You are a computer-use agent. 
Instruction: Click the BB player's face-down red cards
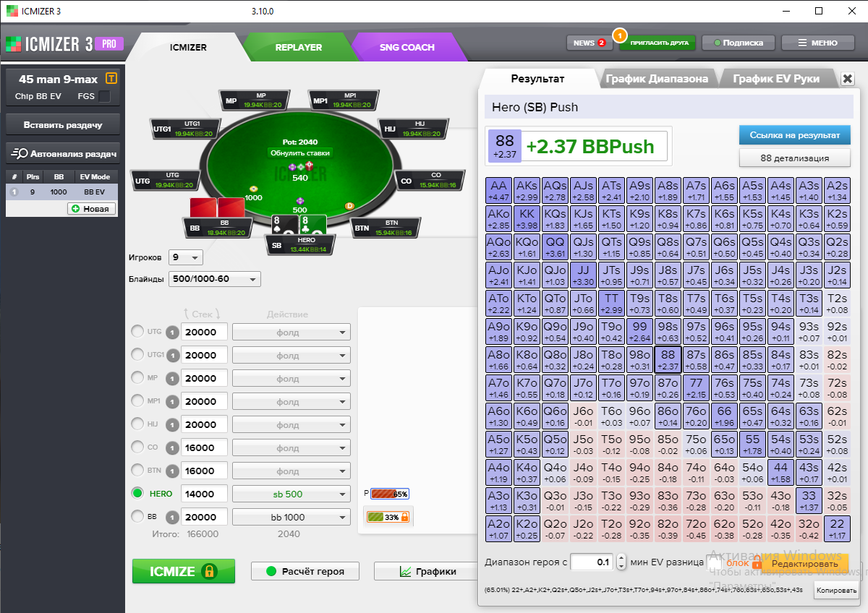[217, 207]
